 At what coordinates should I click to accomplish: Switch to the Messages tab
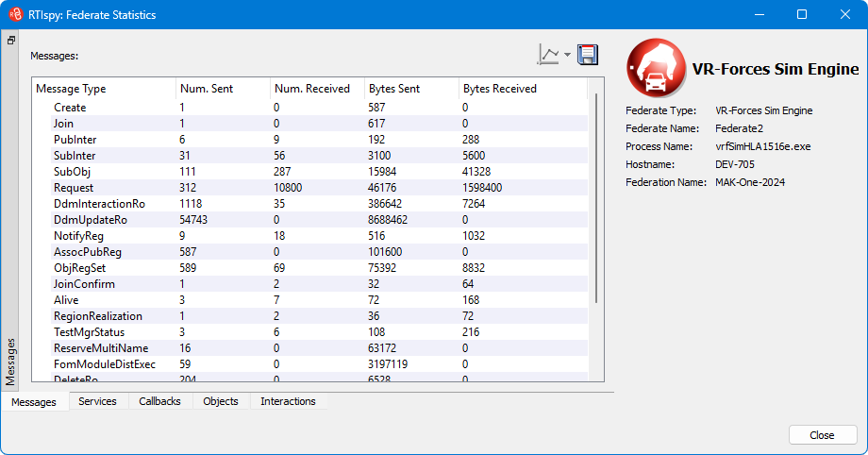pos(34,402)
